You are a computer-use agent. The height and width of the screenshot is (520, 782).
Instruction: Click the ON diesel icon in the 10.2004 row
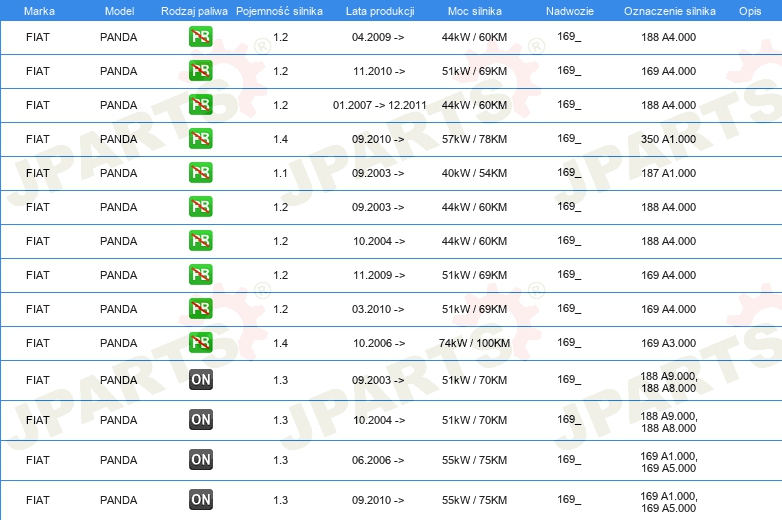point(200,419)
